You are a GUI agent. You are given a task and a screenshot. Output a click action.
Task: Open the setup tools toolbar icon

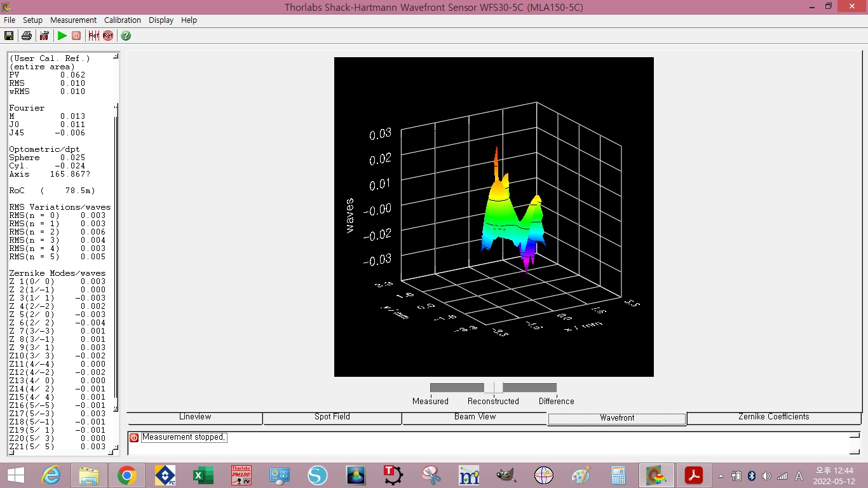click(x=44, y=36)
